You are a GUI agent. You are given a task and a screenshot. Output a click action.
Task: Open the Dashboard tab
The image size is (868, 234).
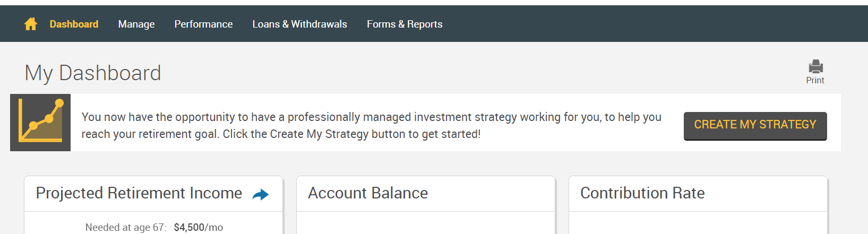(x=74, y=24)
